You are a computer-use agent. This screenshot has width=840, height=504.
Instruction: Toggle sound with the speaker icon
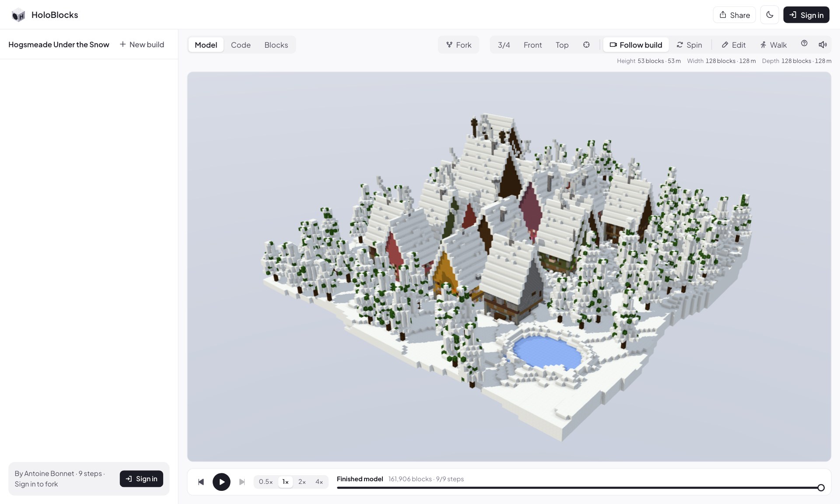click(822, 45)
